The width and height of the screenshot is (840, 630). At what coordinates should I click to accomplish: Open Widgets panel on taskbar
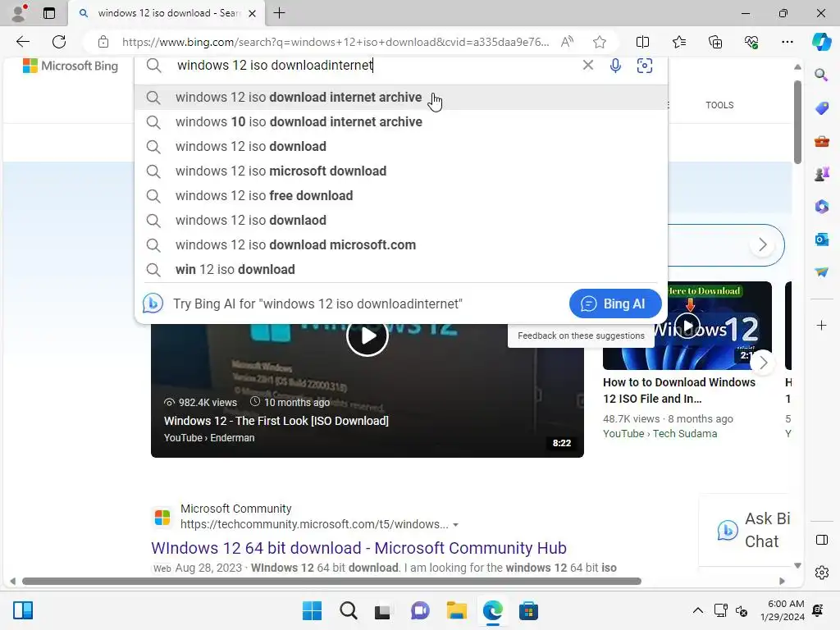(23, 610)
